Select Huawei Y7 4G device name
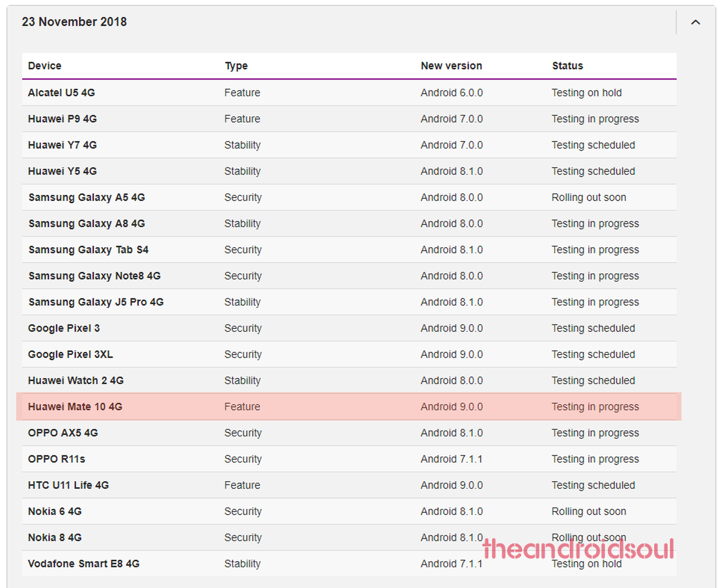The height and width of the screenshot is (588, 722). point(62,145)
